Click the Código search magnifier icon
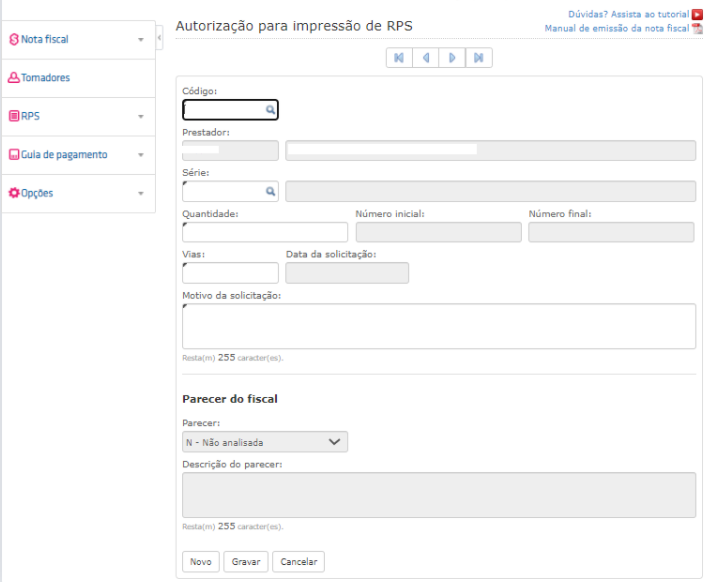 click(x=270, y=110)
